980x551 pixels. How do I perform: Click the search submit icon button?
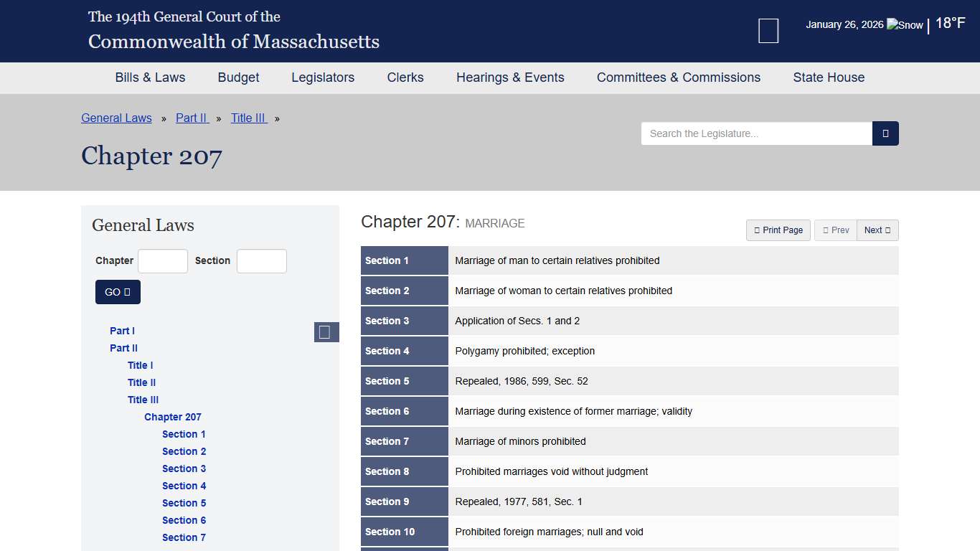coord(885,133)
